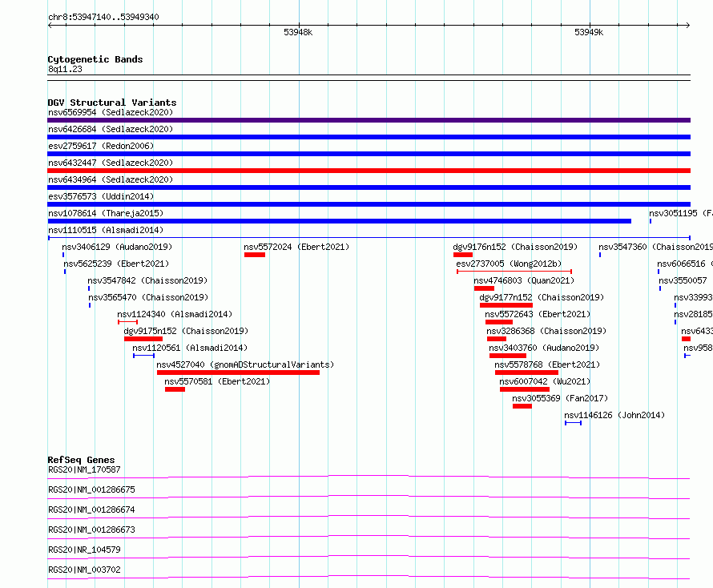Click the 8q11.23 cytogenetic band label
713x588 pixels.
pyautogui.click(x=65, y=69)
